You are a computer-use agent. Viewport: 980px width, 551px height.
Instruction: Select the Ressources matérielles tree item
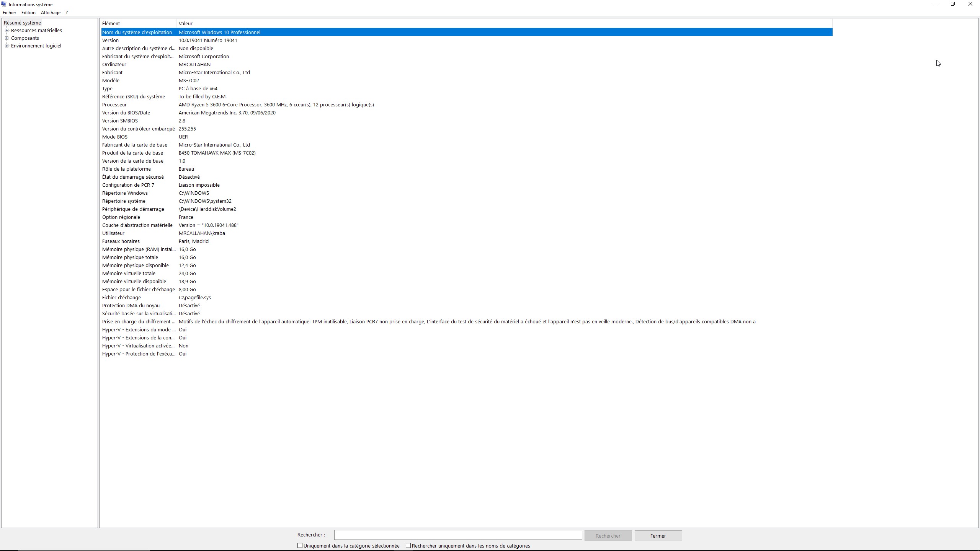tap(36, 31)
